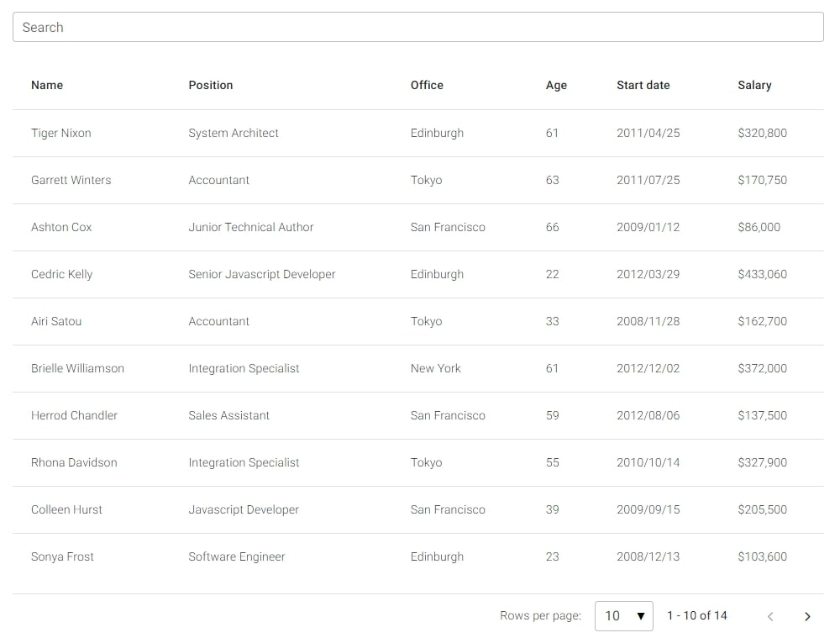This screenshot has height=638, width=840.
Task: Select the Cedric Kelly name cell
Action: (61, 275)
